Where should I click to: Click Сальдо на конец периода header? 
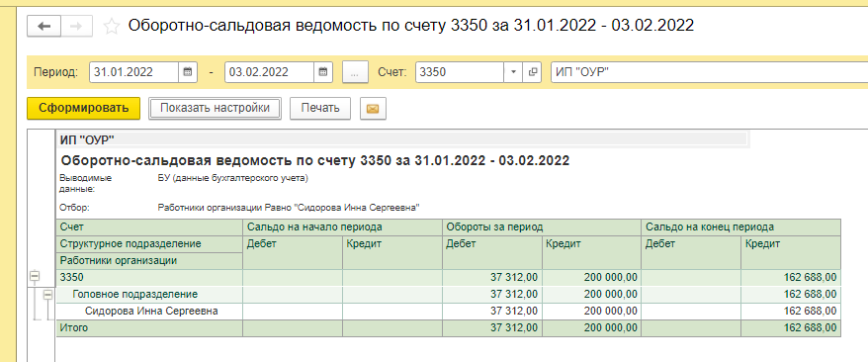[741, 227]
